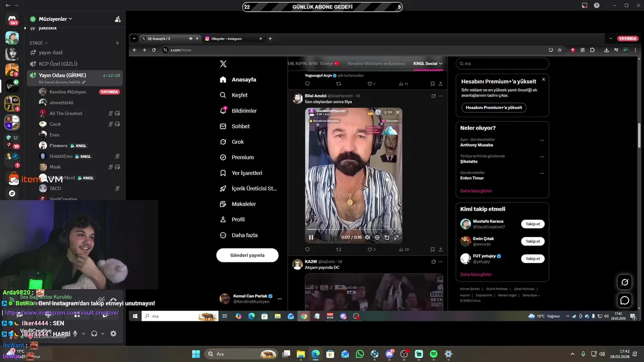
Task: Open headphone output options arrow
Action: pos(103,333)
